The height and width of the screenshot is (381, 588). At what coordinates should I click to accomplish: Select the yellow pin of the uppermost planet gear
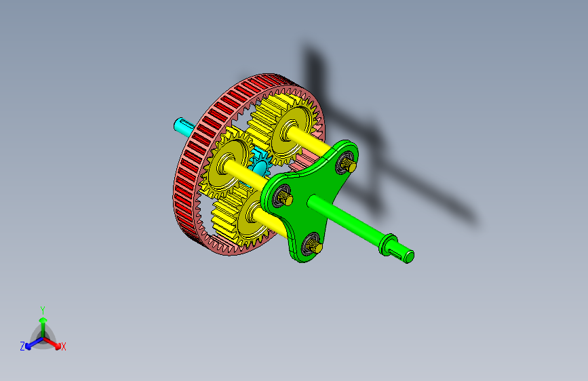click(x=311, y=142)
